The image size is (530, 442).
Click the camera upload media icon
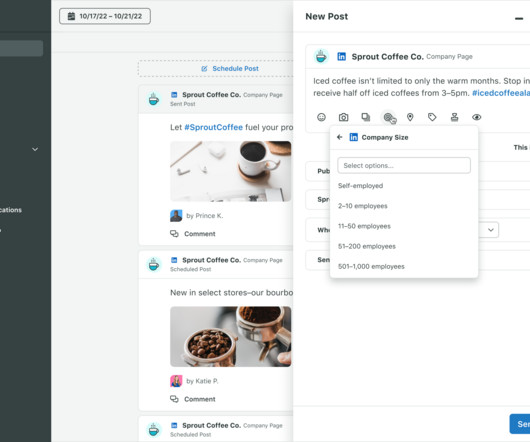343,117
